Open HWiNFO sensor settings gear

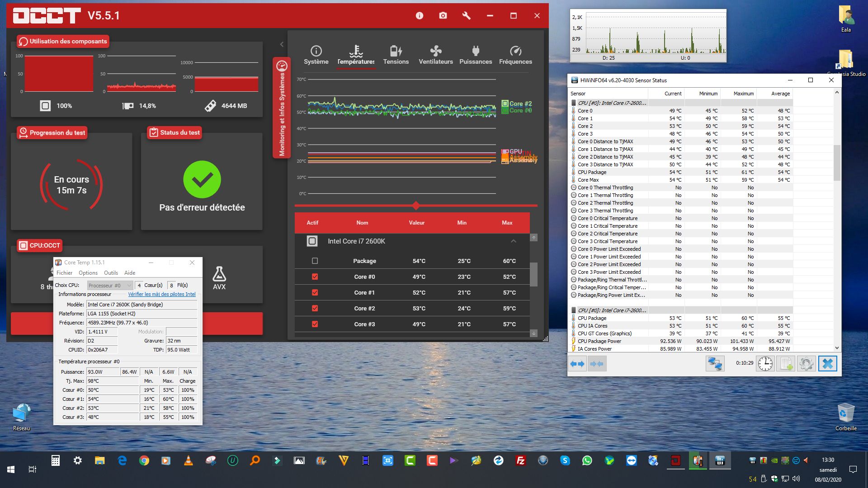(x=806, y=364)
